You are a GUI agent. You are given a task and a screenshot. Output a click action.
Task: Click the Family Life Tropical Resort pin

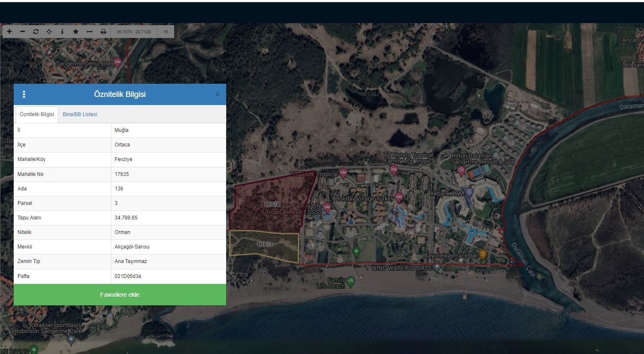pyautogui.click(x=327, y=208)
